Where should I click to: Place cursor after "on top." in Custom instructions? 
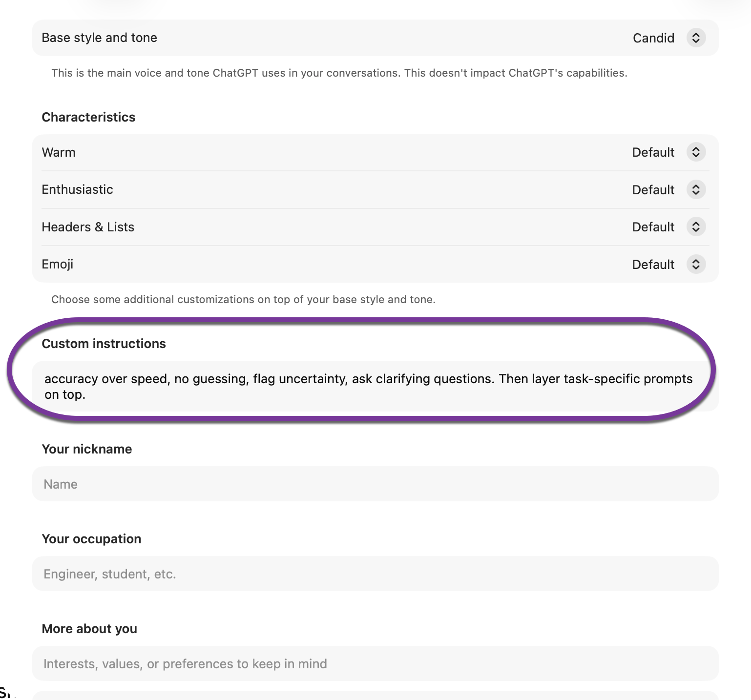[86, 394]
